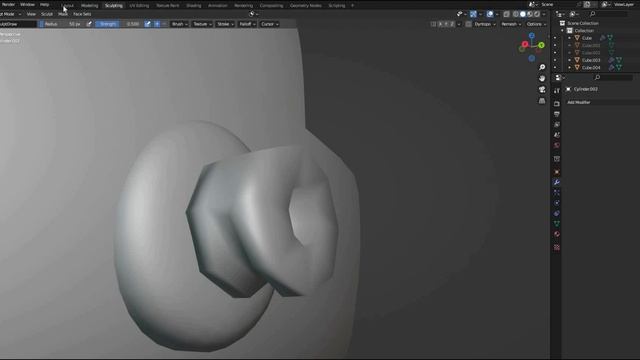This screenshot has height=360, width=640.
Task: Toggle X axis symmetry
Action: click(440, 24)
